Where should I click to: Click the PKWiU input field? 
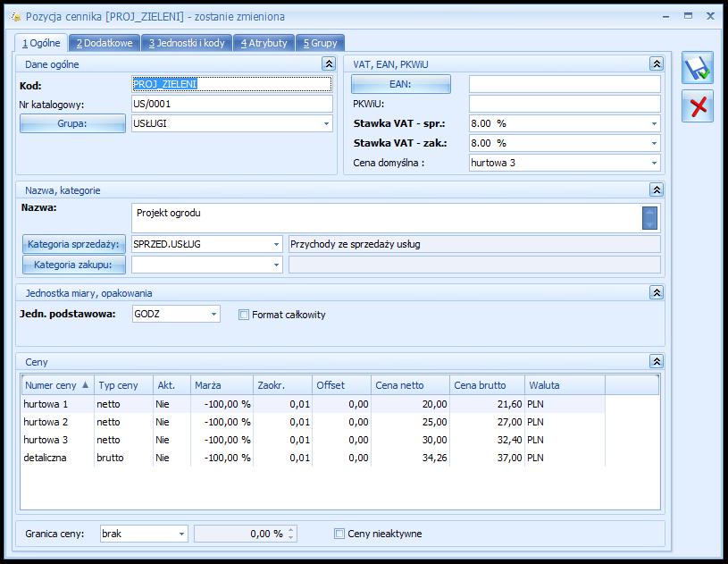pos(565,104)
